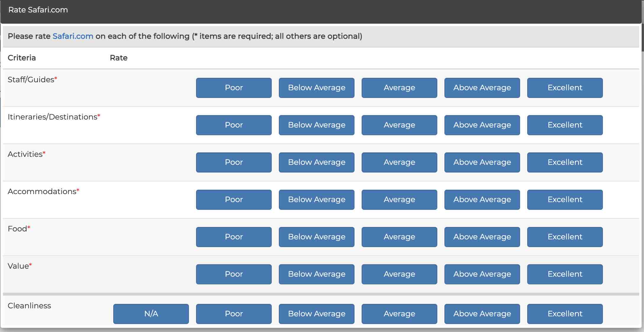The image size is (644, 332).
Task: Rate Cleanliness as Above Average
Action: pos(482,314)
